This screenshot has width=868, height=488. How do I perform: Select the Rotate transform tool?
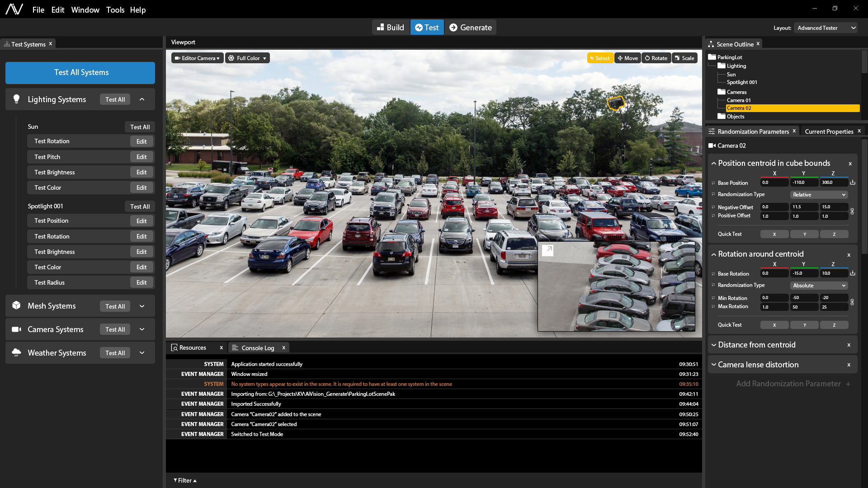pyautogui.click(x=656, y=58)
